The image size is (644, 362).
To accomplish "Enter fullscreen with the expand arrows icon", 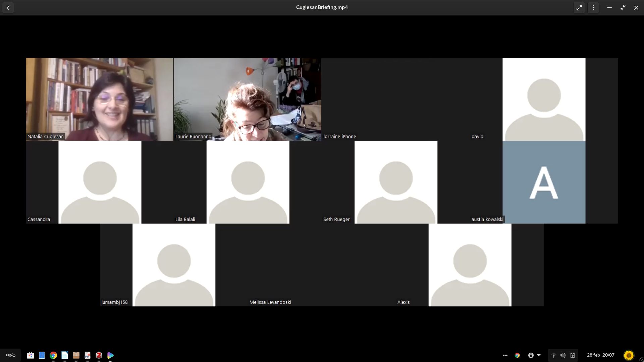I will 579,8.
